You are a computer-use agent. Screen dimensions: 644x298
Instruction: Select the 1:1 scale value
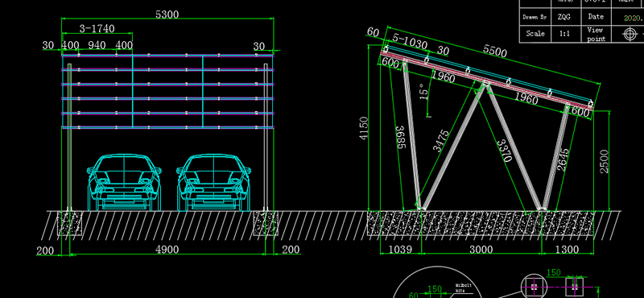tap(564, 34)
